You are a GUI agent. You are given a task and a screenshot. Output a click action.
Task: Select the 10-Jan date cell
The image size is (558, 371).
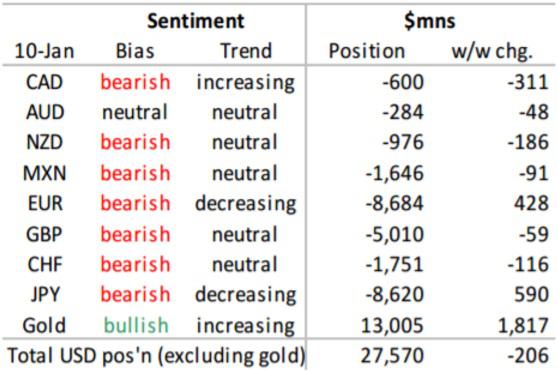44,51
